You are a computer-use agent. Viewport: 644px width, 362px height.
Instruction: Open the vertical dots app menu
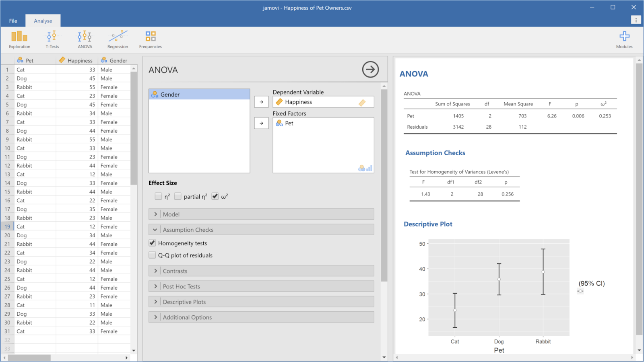pos(636,20)
